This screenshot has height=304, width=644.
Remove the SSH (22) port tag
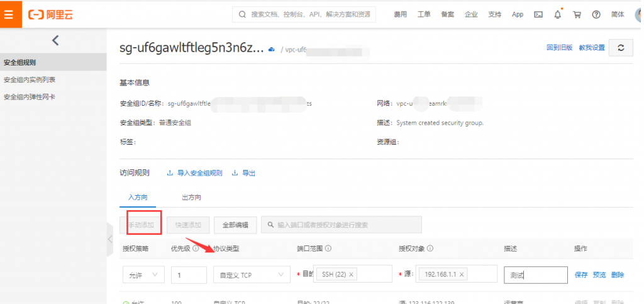(351, 274)
